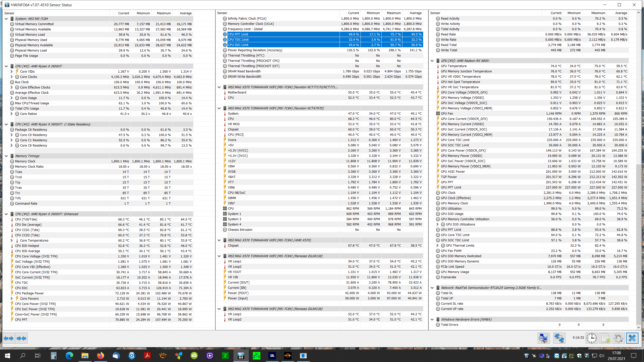
Task: Expand the GPU Thermal Limits row
Action: point(437,245)
